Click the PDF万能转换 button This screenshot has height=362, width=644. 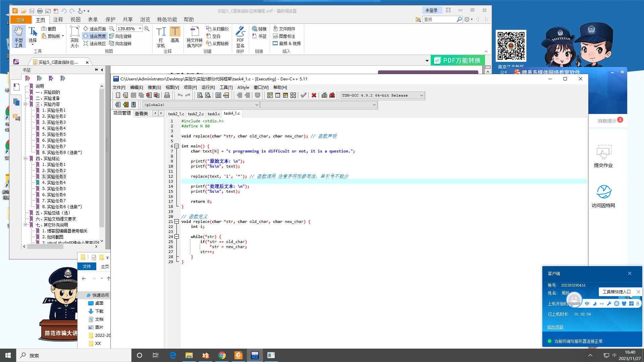click(x=458, y=61)
